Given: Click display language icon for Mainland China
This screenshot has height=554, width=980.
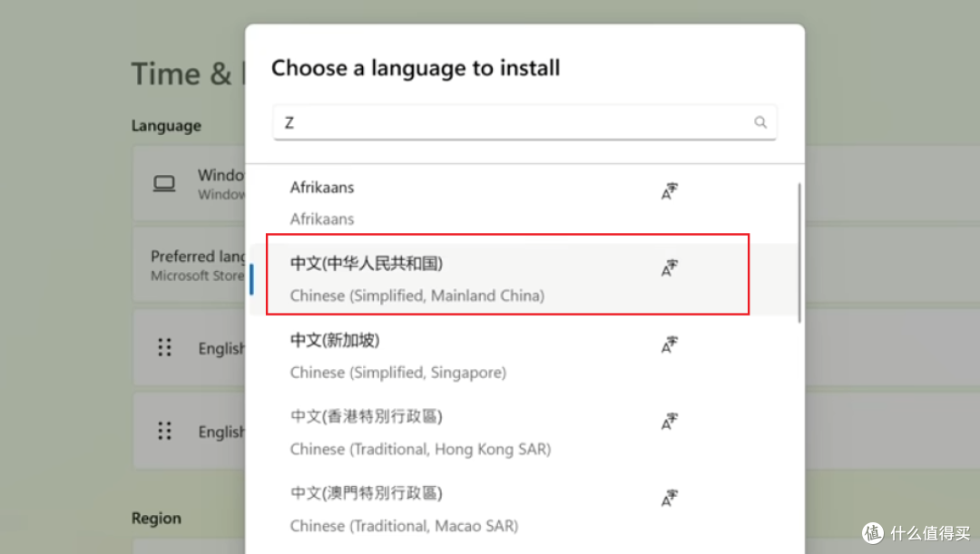Looking at the screenshot, I should (670, 268).
